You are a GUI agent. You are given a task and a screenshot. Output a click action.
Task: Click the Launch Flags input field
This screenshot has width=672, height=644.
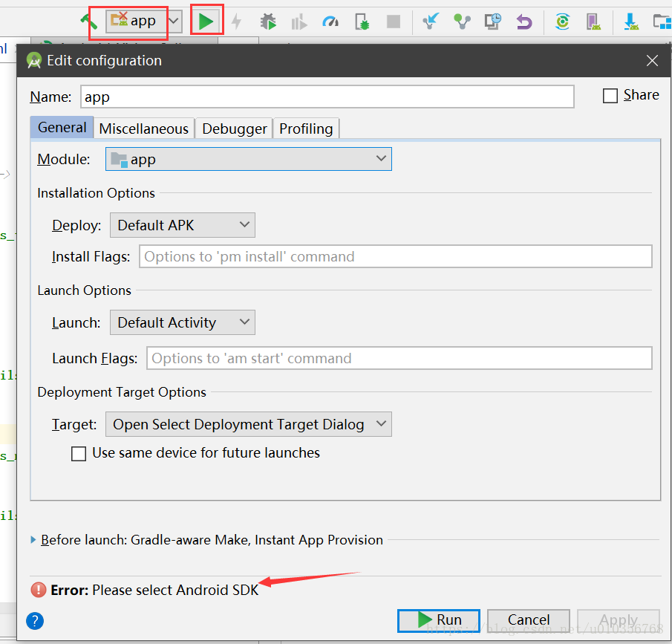[x=399, y=358]
